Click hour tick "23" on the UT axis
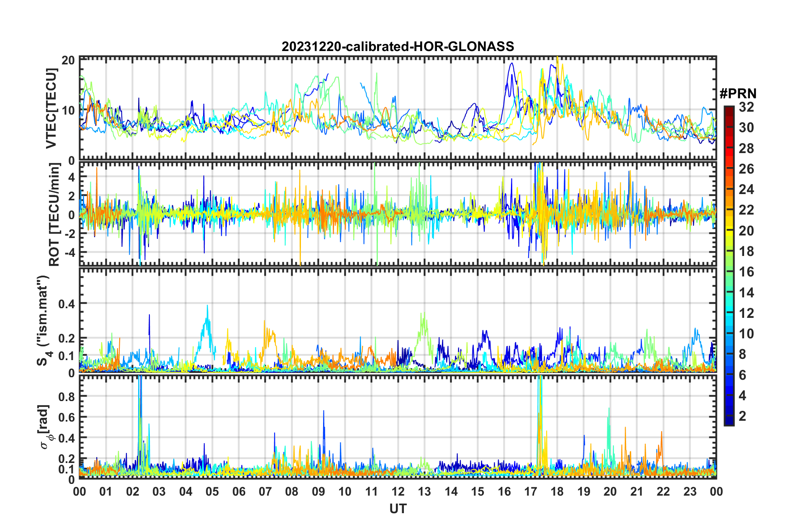Image resolution: width=796 pixels, height=532 pixels. (690, 491)
